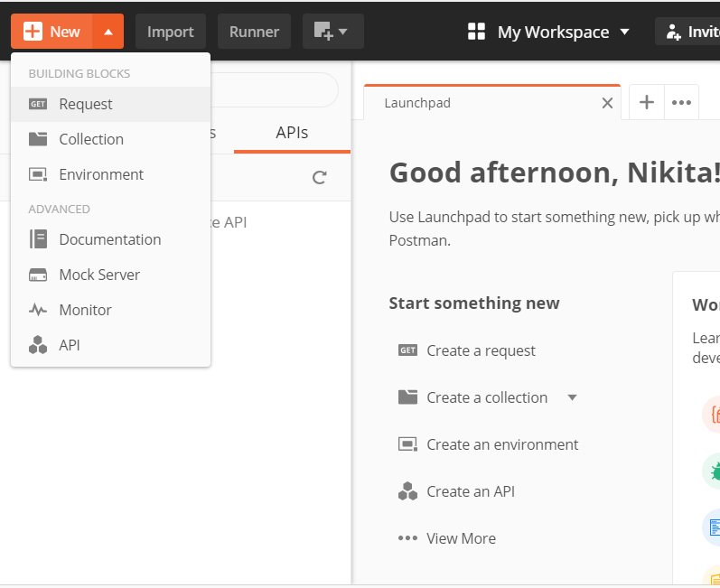720x588 pixels.
Task: Choose Monitor from the New menu
Action: 110,310
